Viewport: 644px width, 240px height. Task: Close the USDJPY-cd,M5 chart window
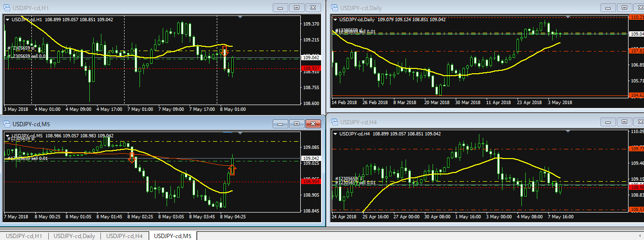click(x=313, y=124)
